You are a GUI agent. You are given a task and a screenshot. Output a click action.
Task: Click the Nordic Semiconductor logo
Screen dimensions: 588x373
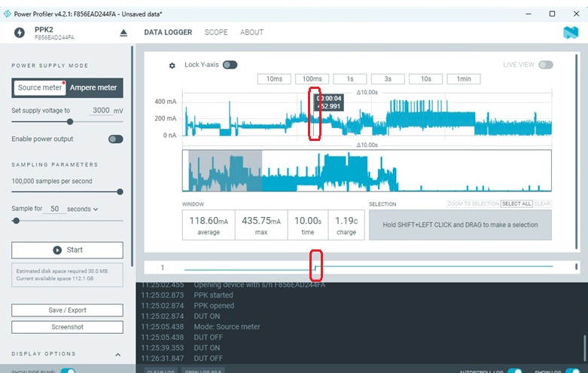coord(571,32)
